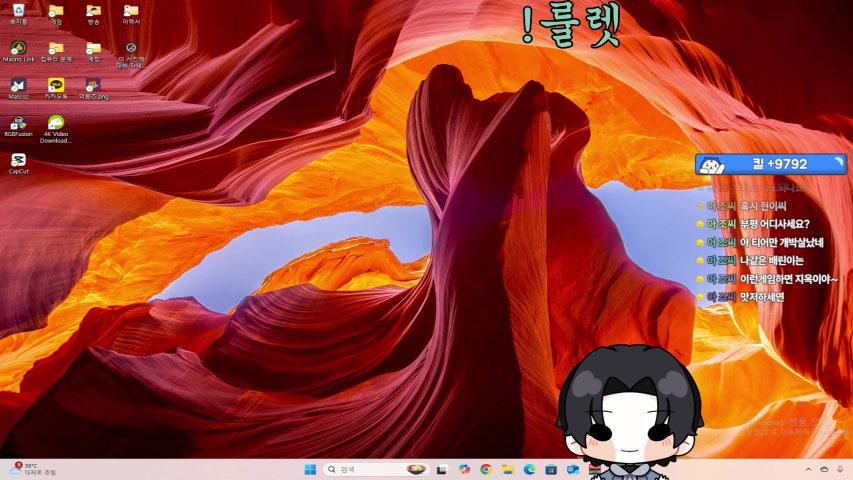This screenshot has height=480, width=853.
Task: Click the microphone tray icon
Action: pos(840,469)
